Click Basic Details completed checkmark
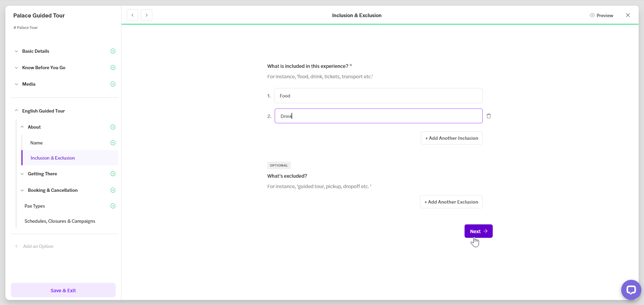This screenshot has height=305, width=644. 113,51
